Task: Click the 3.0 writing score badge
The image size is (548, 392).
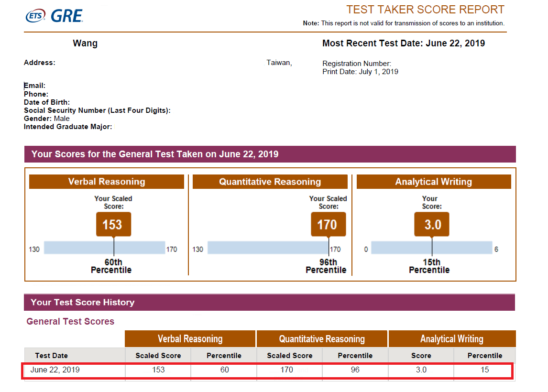Action: 432,224
